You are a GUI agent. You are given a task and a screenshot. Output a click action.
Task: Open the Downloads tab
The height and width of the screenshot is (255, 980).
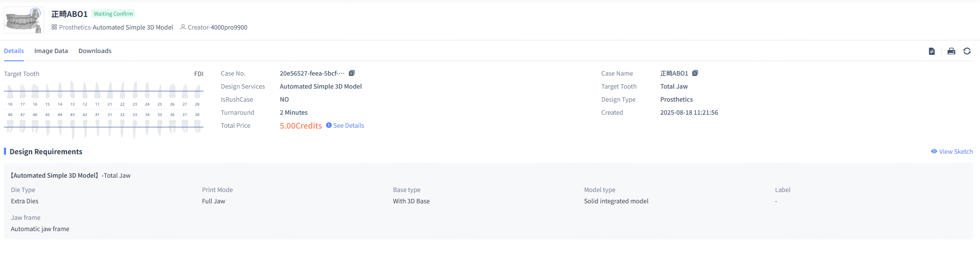coord(95,51)
